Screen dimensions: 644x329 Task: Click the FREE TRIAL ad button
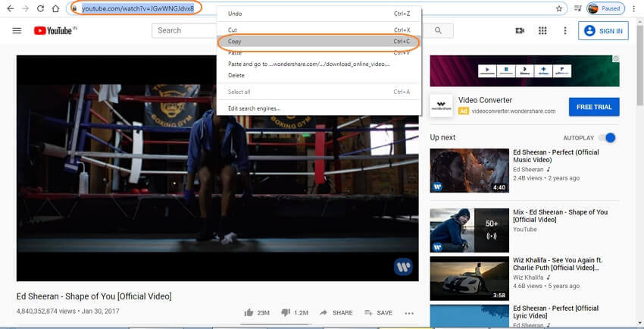[594, 107]
